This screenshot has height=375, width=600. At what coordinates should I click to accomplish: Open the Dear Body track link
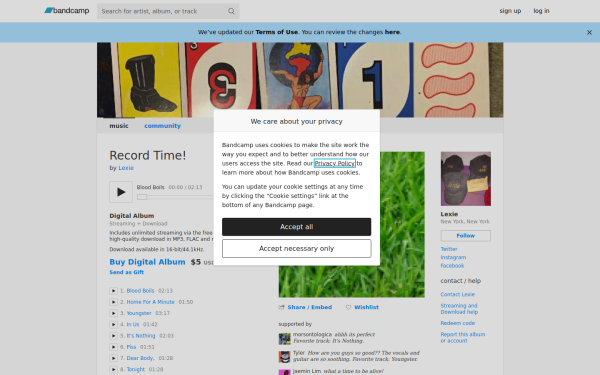pos(140,358)
